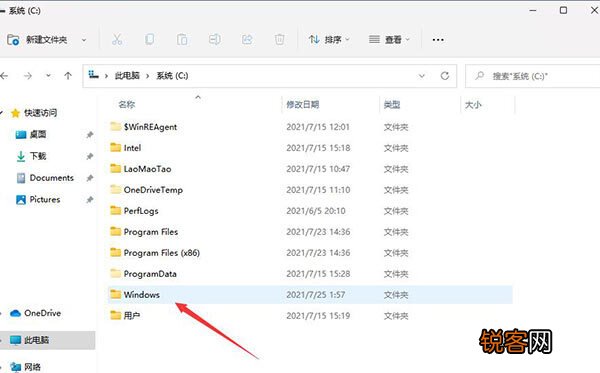Sort by the 类型 column header
Screen dimensions: 600x373
[x=392, y=104]
